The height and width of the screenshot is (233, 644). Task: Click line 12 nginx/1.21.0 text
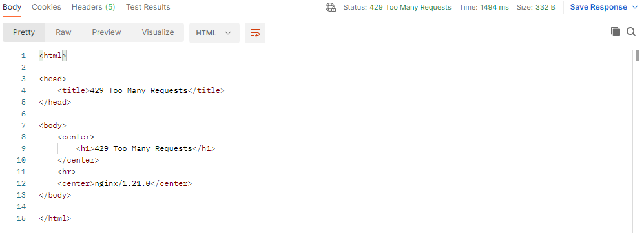122,183
